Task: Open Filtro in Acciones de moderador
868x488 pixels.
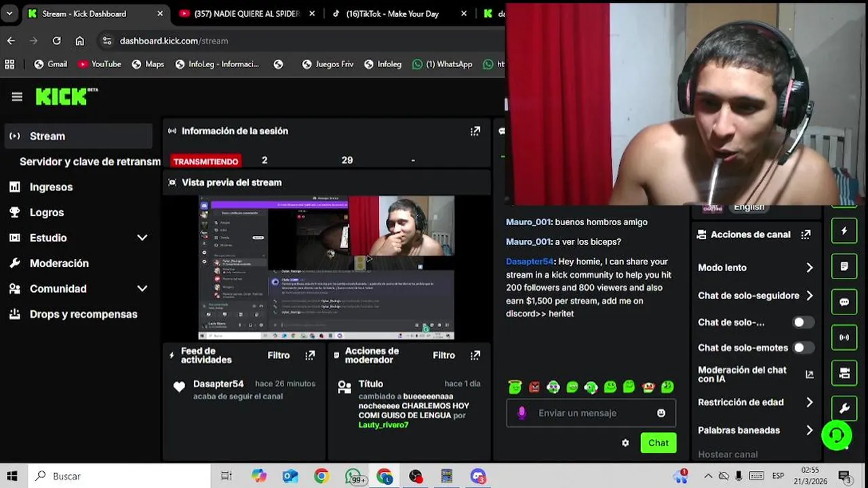Action: tap(444, 355)
